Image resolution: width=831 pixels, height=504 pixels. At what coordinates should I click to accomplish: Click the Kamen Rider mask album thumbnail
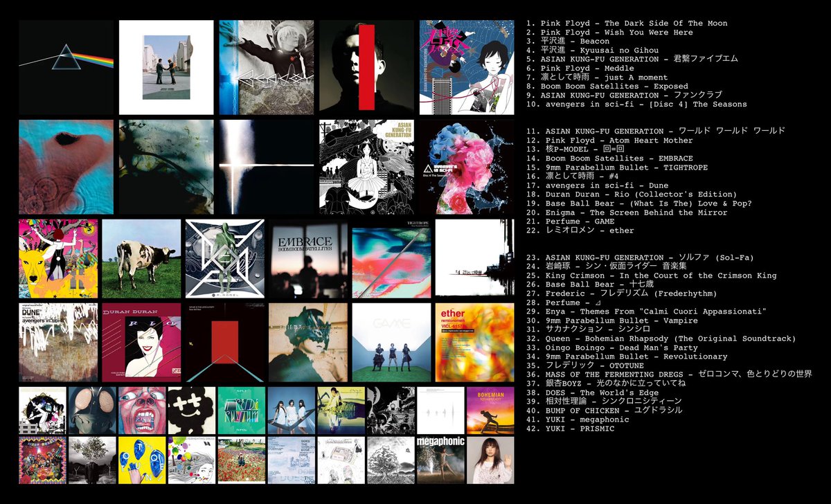[92, 411]
